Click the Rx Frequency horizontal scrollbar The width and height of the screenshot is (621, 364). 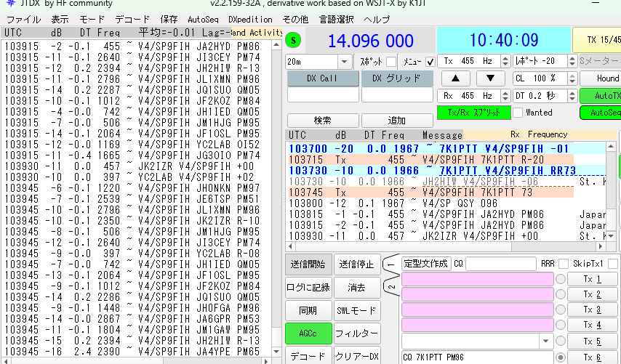[x=446, y=246]
